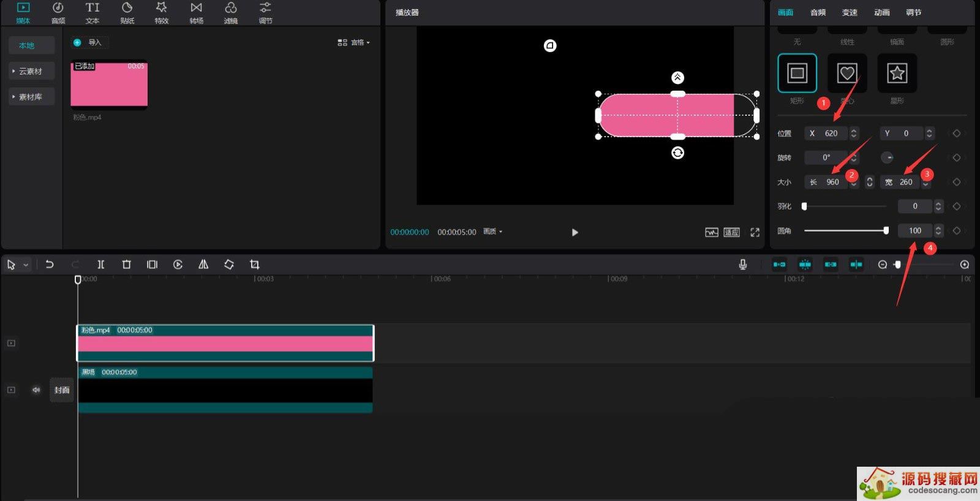980x501 pixels.
Task: Click the split clip tool in timeline toolbar
Action: [100, 265]
